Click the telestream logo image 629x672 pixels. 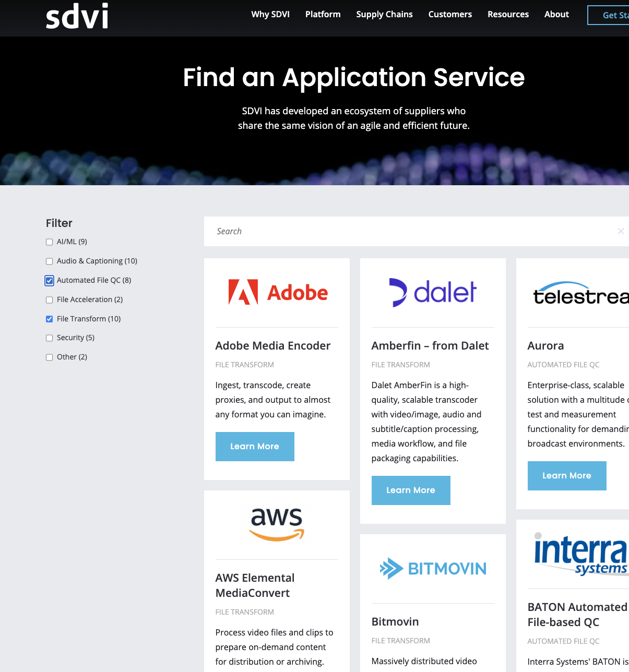pyautogui.click(x=581, y=294)
